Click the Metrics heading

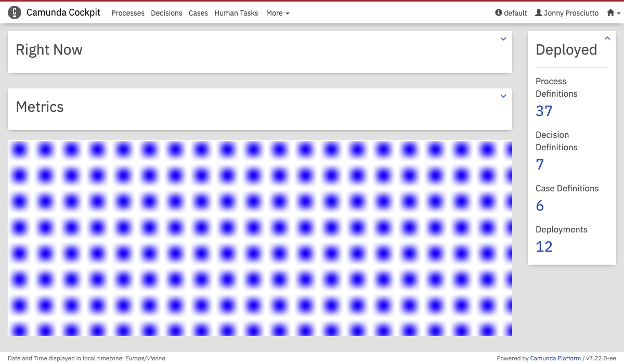point(40,107)
